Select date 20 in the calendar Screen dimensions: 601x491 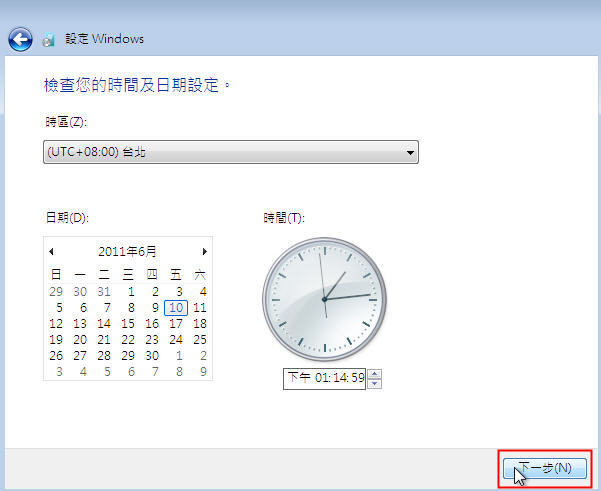80,340
